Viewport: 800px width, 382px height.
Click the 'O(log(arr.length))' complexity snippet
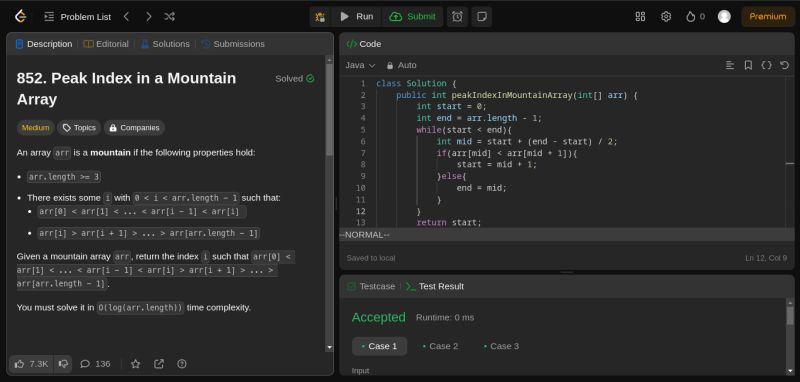(140, 308)
